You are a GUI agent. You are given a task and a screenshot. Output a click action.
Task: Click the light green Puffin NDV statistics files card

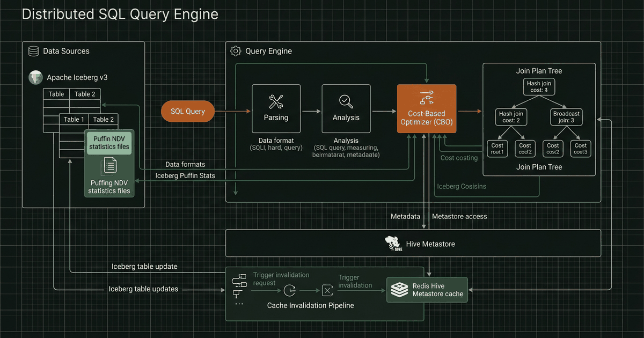click(109, 142)
